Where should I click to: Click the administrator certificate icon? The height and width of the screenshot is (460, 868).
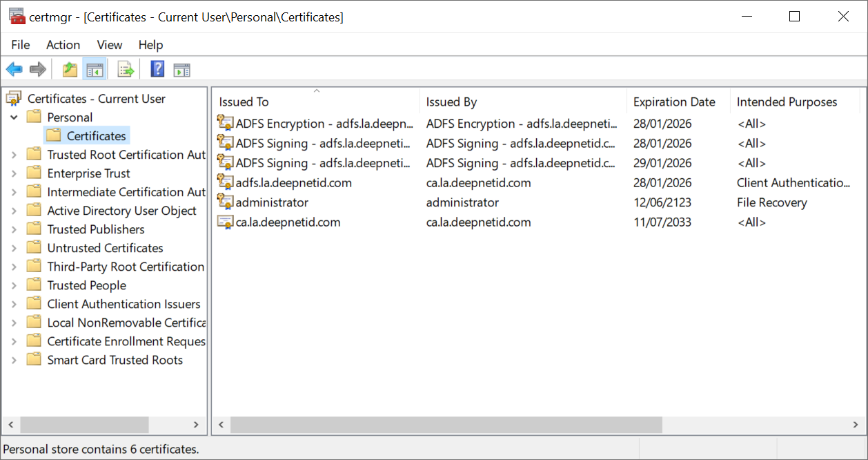point(225,203)
